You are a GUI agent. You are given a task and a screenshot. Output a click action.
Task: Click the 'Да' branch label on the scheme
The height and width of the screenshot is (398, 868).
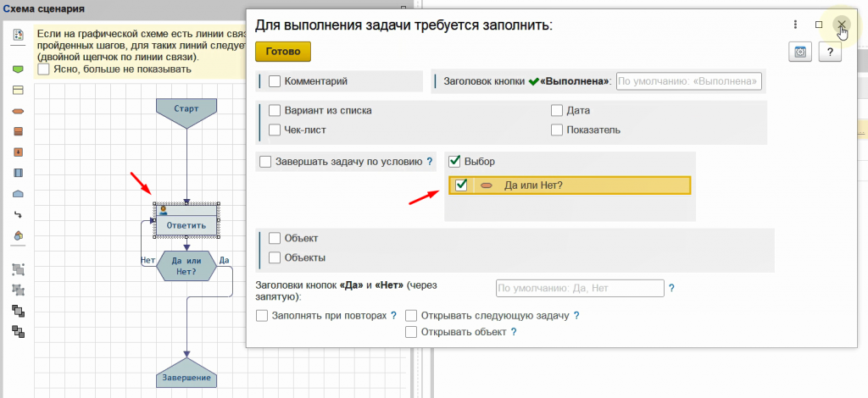(224, 260)
